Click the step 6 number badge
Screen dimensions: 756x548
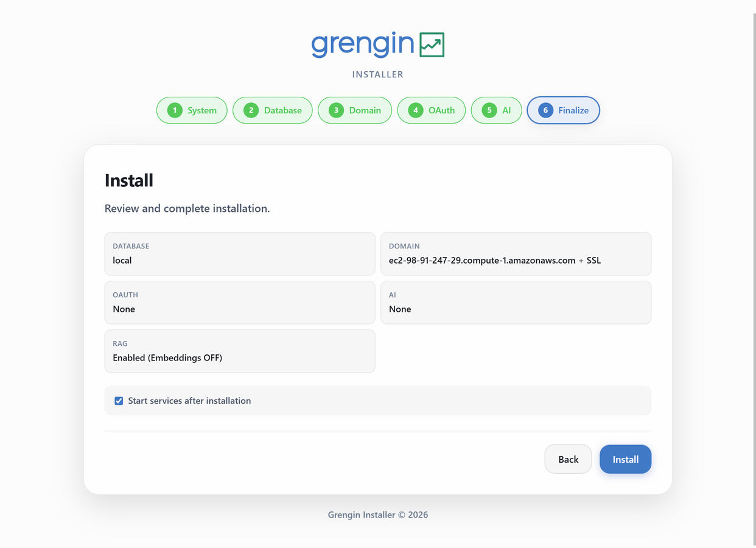546,110
